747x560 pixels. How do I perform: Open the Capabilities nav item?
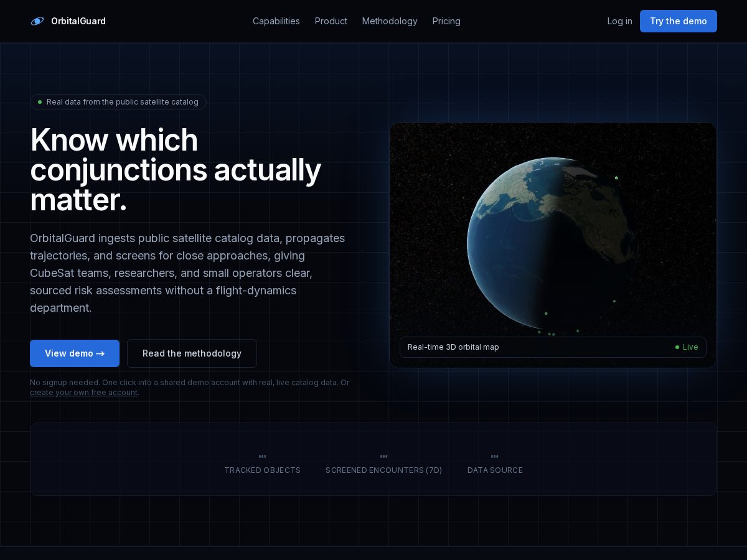pos(276,21)
